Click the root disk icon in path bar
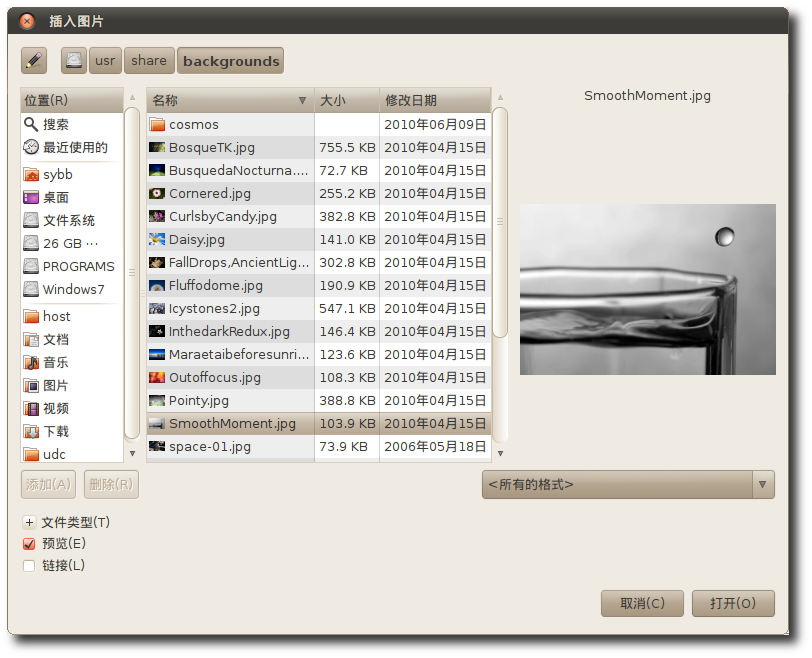The width and height of the screenshot is (812, 658). tap(74, 61)
